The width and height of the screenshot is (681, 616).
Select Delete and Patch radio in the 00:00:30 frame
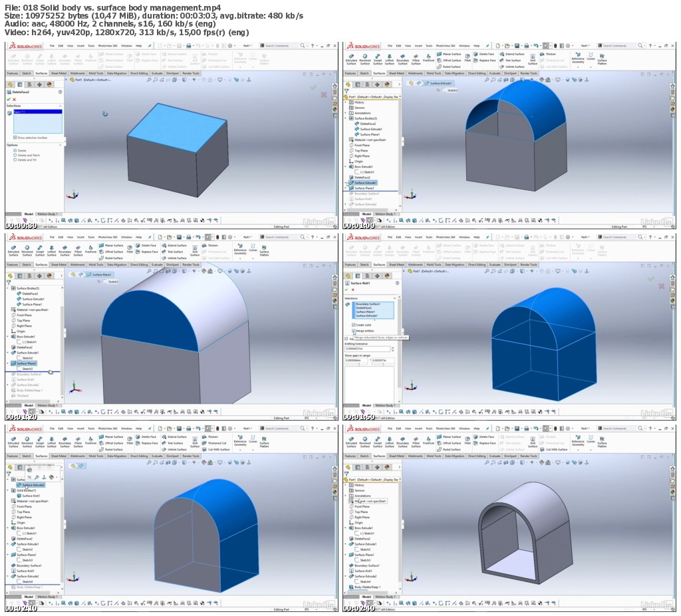(x=15, y=155)
